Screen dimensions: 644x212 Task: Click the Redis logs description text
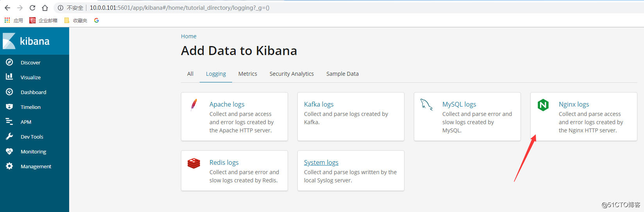point(244,176)
